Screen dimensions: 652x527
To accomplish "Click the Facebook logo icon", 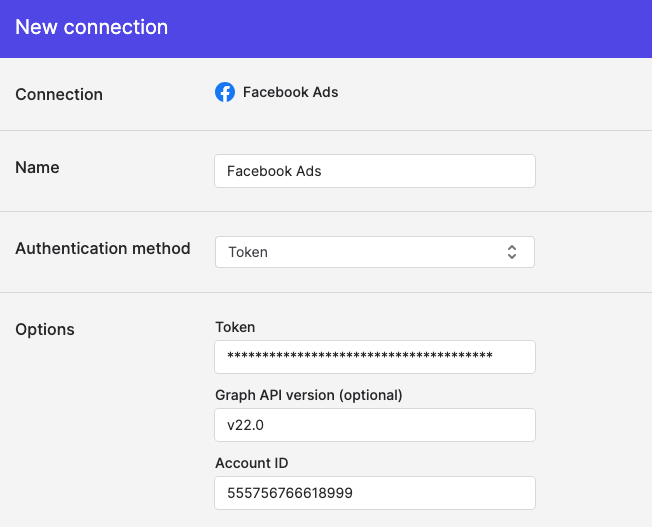I will tap(225, 92).
